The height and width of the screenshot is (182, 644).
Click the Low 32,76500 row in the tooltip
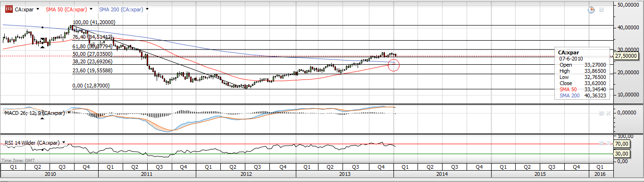click(583, 77)
